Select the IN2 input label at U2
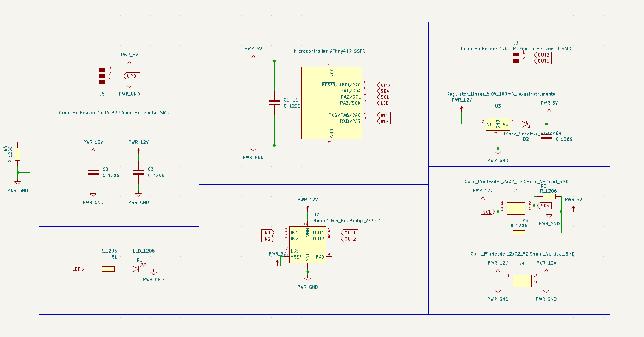644x337 pixels. pos(267,239)
